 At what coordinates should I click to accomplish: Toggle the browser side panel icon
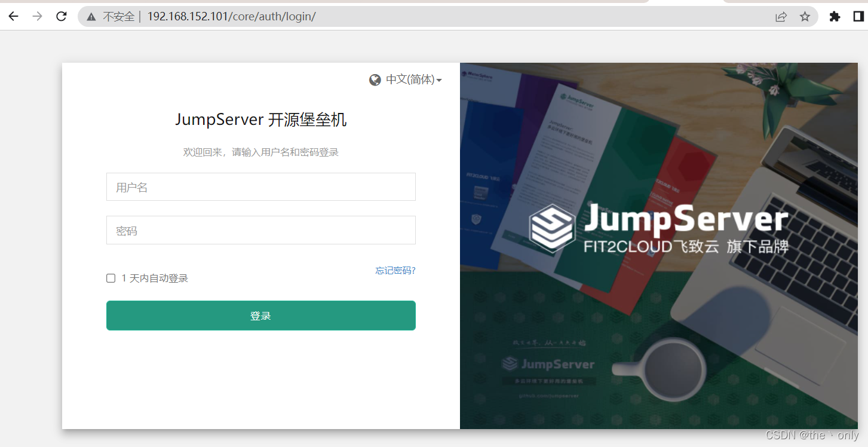coord(858,17)
